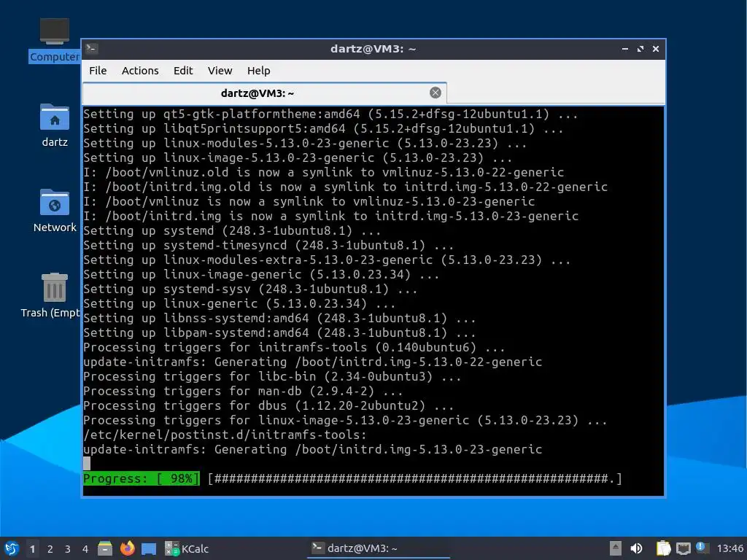Click the terminal icon in the title bar
The width and height of the screenshot is (747, 560).
(x=92, y=49)
